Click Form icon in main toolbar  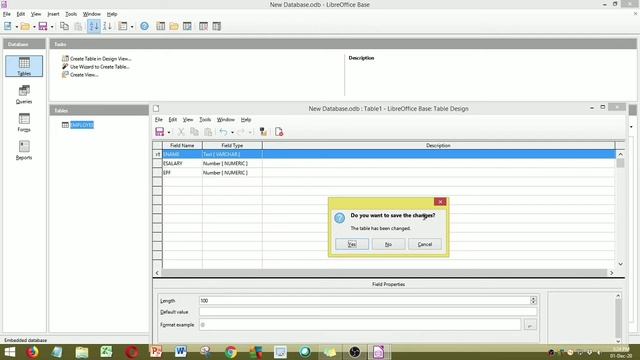pyautogui.click(x=122, y=27)
